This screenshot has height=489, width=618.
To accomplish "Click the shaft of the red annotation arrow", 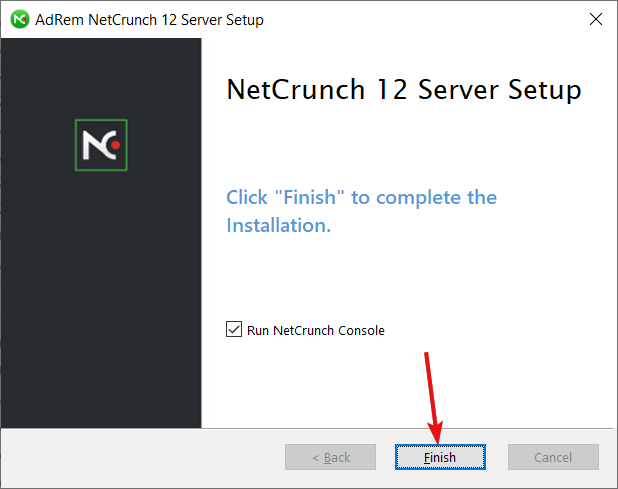I will tap(430, 388).
